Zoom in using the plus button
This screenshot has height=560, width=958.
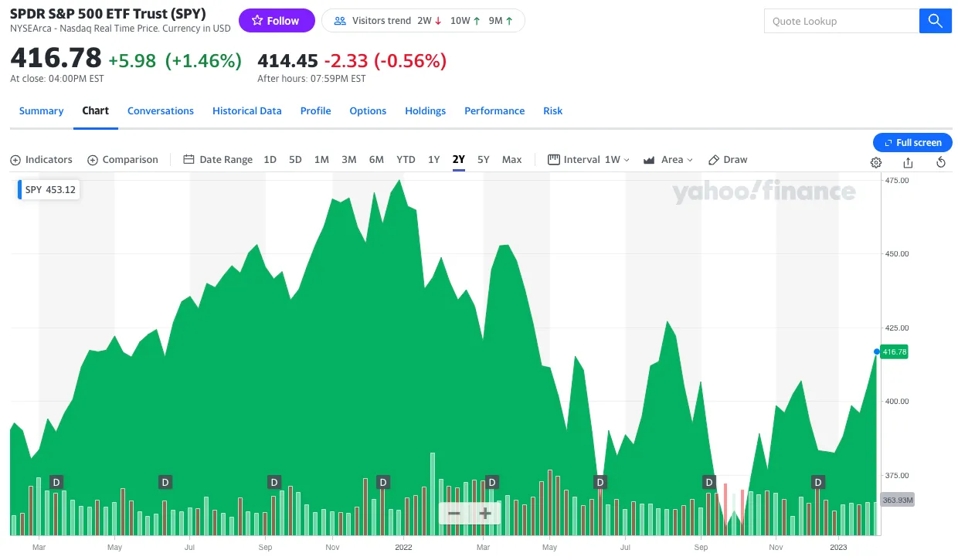click(x=485, y=514)
